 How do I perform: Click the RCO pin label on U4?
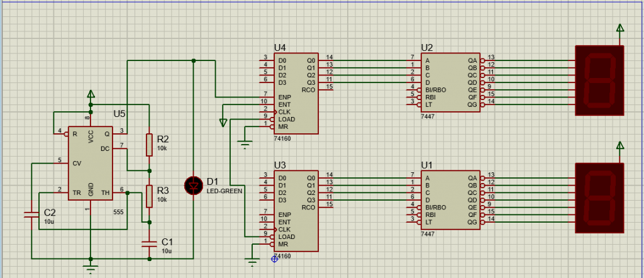pos(308,90)
